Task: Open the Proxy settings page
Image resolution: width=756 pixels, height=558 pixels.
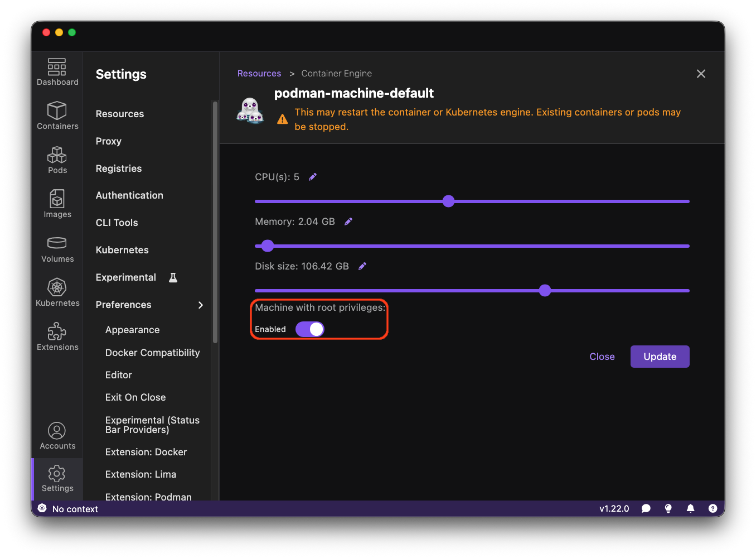Action: click(109, 141)
